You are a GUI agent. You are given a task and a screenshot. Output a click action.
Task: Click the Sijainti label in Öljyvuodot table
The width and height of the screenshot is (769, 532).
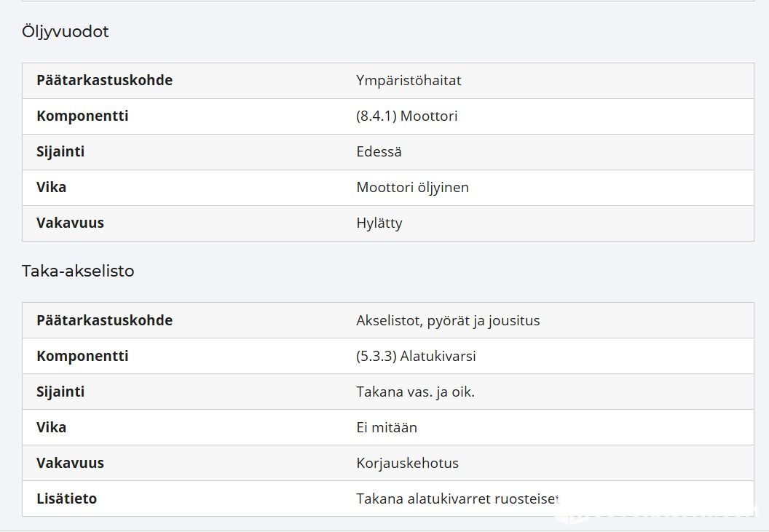(60, 151)
